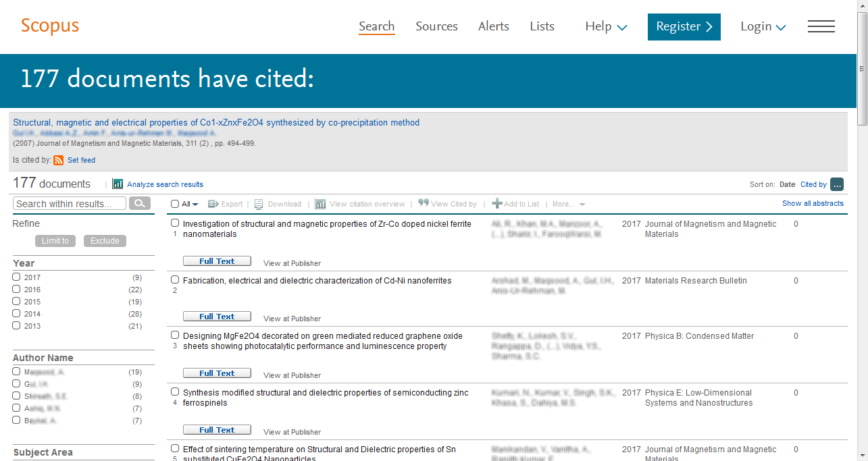Open the Login dropdown

[x=763, y=26]
